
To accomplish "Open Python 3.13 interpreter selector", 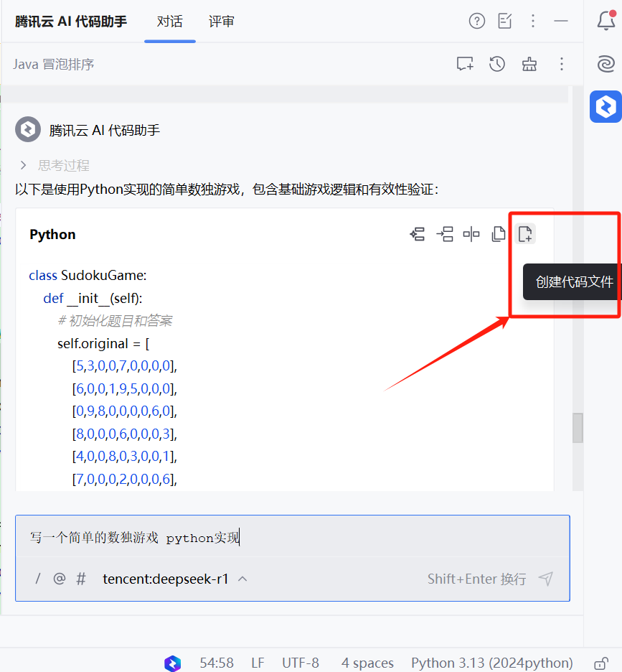I will tap(491, 663).
